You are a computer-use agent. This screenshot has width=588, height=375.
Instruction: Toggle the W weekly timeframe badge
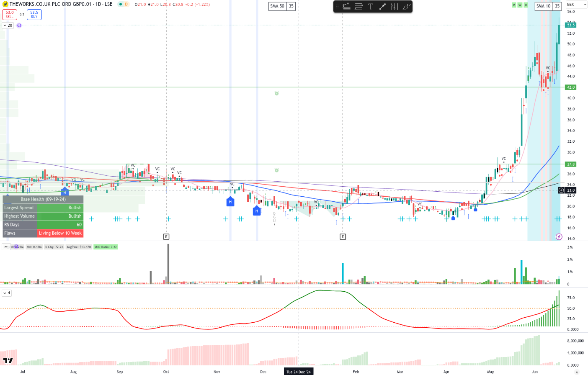(520, 5)
